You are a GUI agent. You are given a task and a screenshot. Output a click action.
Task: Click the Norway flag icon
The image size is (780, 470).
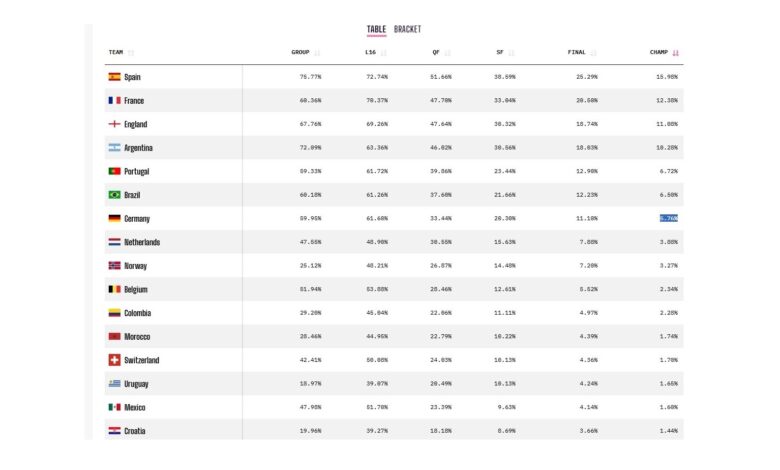click(x=114, y=266)
